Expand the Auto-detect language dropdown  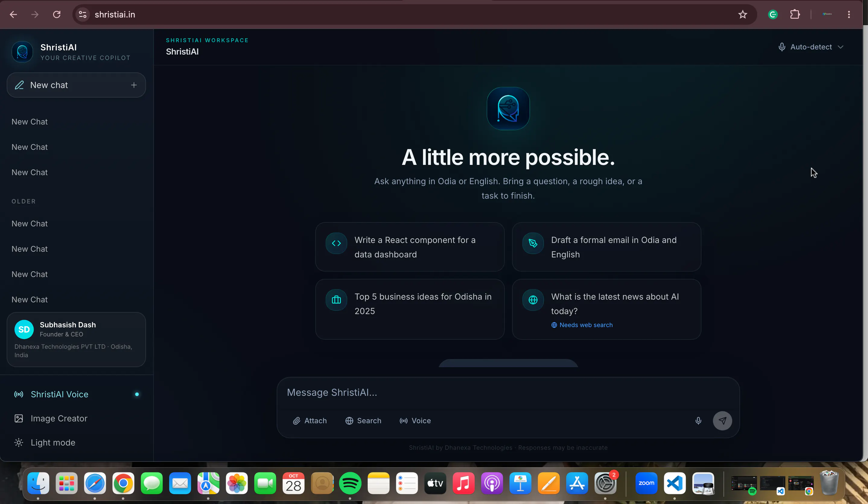[811, 47]
